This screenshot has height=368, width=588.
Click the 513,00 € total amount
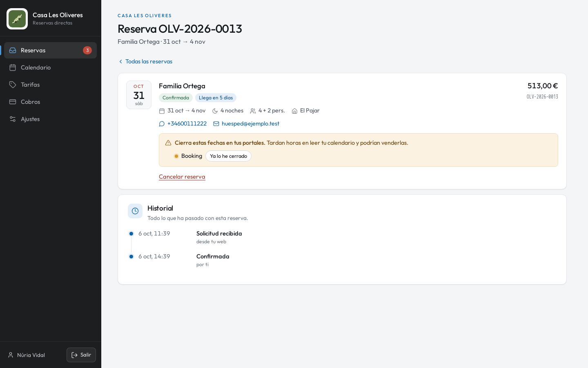(x=543, y=86)
